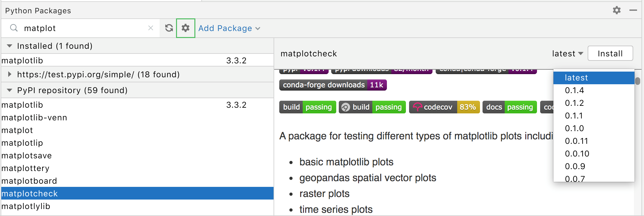
Task: Collapse the Installed packages group
Action: point(9,46)
